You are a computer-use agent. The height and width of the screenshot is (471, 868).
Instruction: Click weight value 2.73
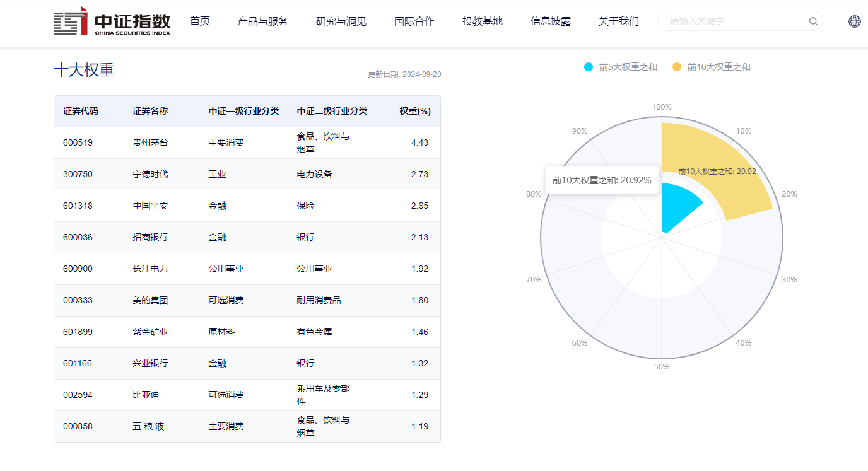(419, 174)
